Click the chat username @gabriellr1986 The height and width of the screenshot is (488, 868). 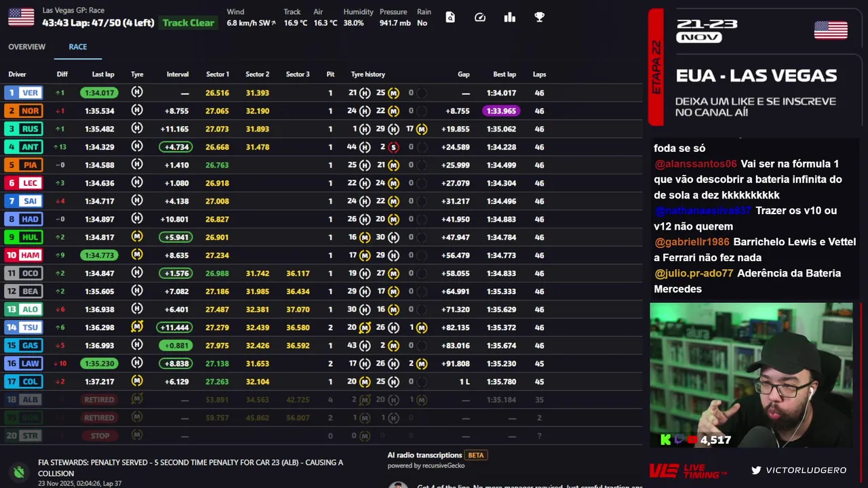pos(692,242)
